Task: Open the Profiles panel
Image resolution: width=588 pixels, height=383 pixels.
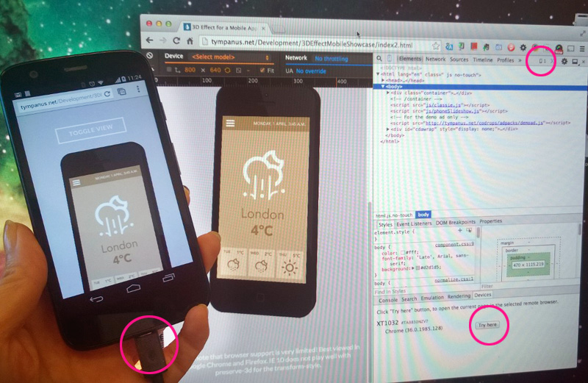Action: pos(506,60)
